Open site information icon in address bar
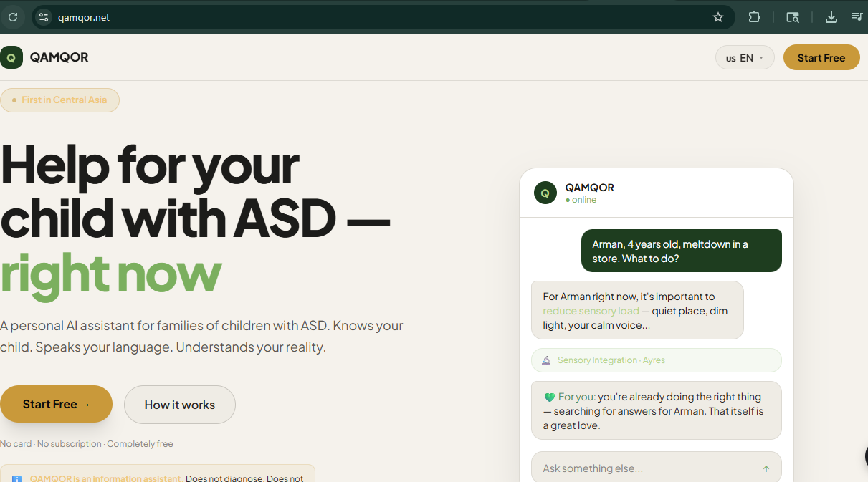868x482 pixels. [44, 17]
